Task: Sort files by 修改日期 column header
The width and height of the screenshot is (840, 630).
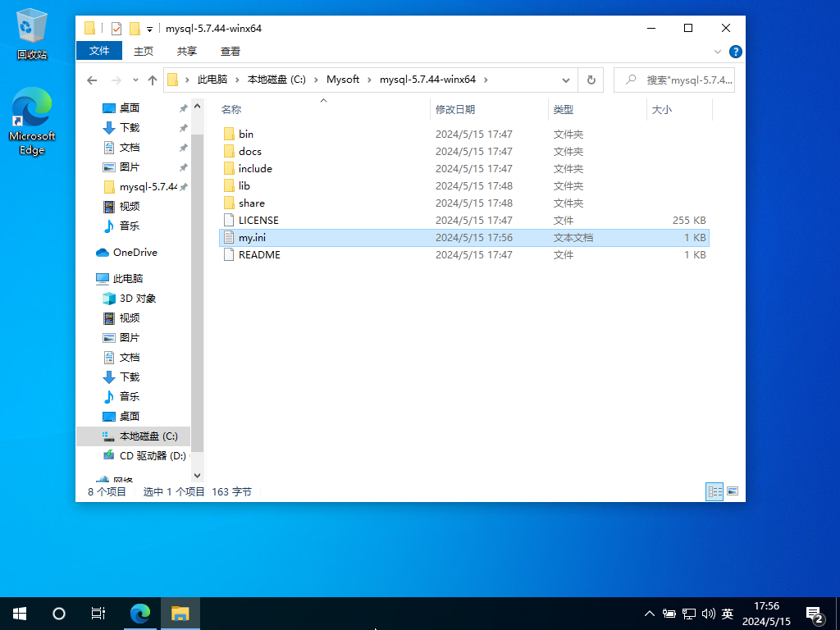Action: pyautogui.click(x=455, y=109)
